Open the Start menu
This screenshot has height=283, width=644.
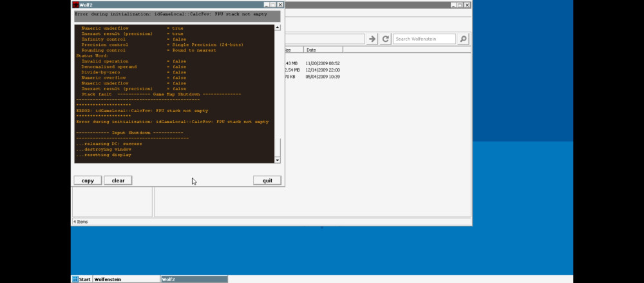point(81,279)
